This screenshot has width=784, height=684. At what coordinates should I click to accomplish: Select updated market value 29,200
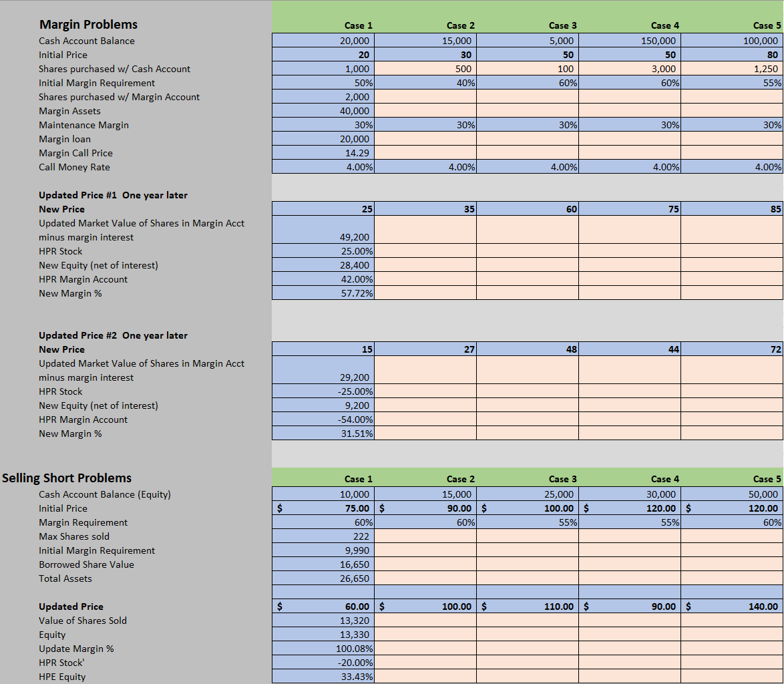(323, 369)
